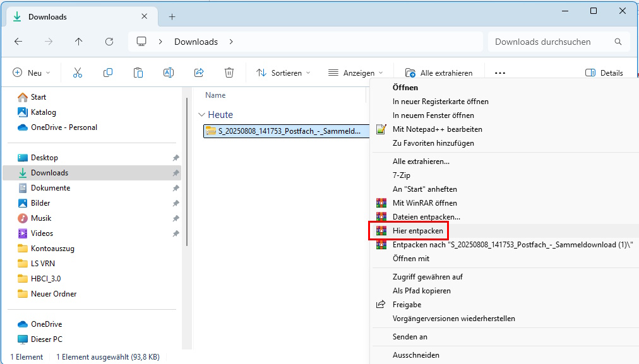Open the Neu dropdown menu
The width and height of the screenshot is (639, 364).
click(32, 73)
